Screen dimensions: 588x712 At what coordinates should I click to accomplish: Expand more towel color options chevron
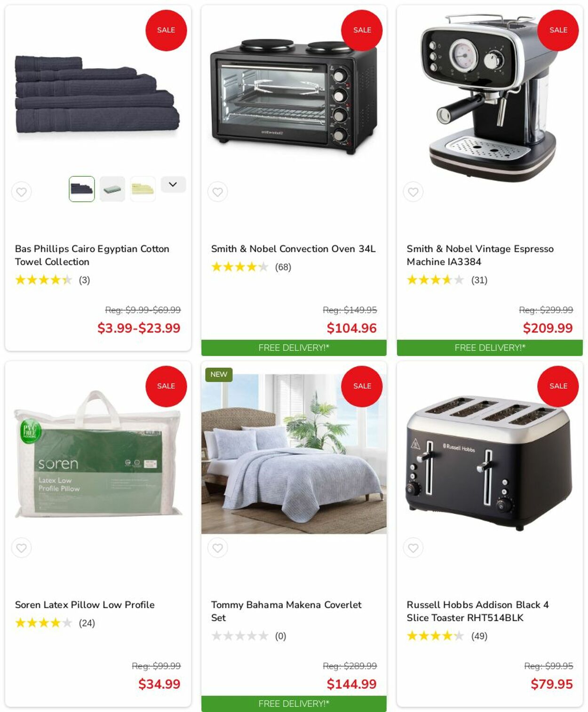(x=173, y=184)
